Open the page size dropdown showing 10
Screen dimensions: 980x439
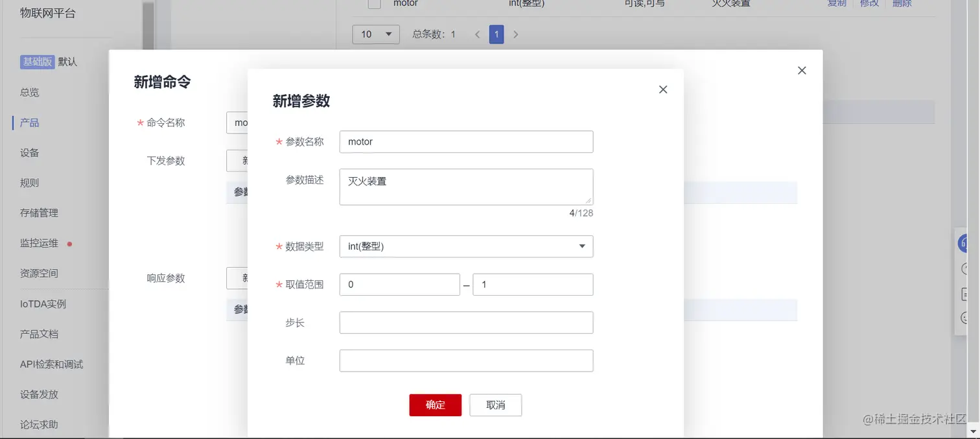tap(376, 34)
